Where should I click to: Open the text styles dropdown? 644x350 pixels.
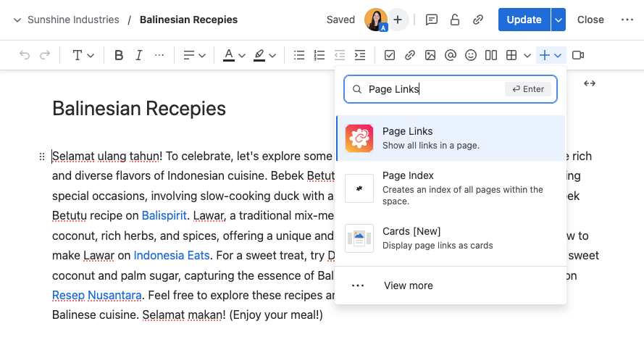pyautogui.click(x=83, y=55)
